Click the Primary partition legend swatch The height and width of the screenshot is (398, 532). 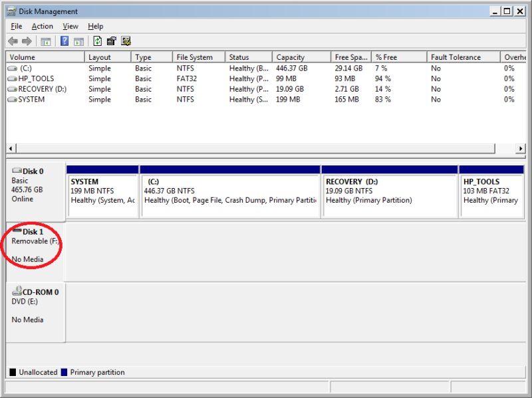(x=65, y=372)
